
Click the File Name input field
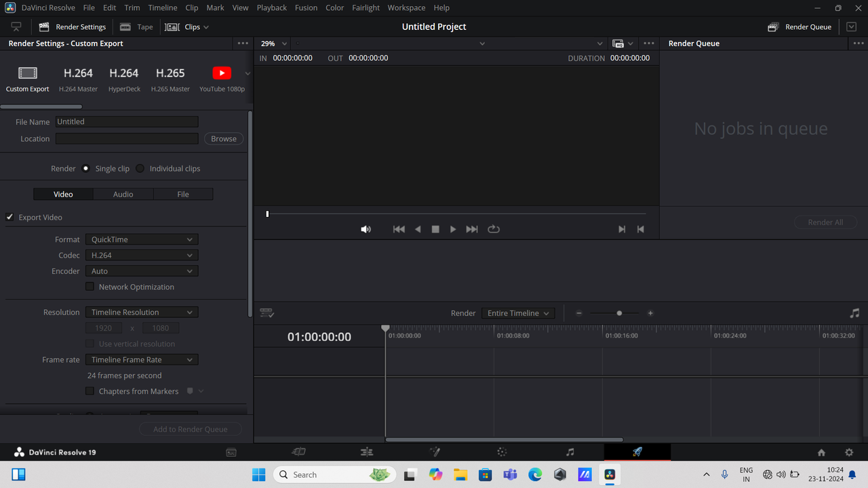click(x=127, y=121)
